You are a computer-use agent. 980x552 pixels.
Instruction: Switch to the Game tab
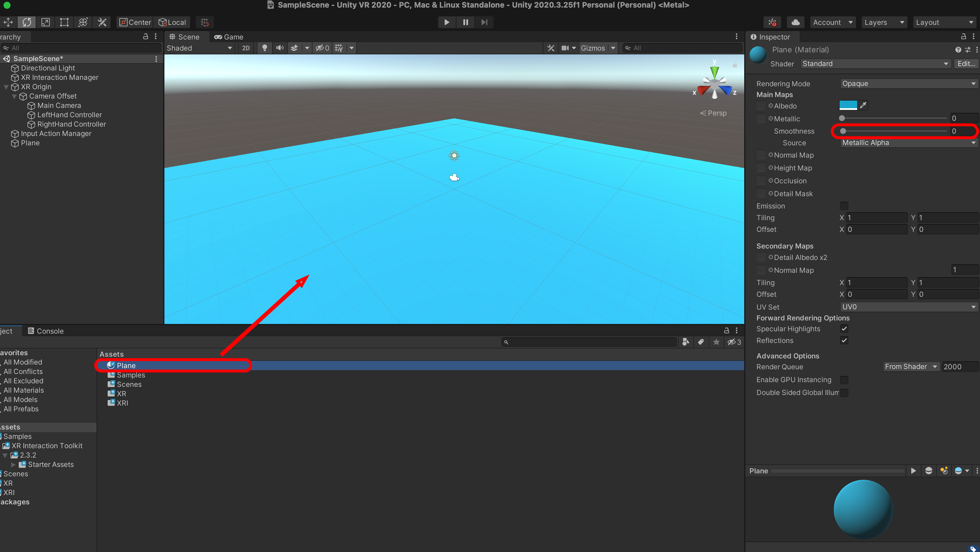(229, 37)
